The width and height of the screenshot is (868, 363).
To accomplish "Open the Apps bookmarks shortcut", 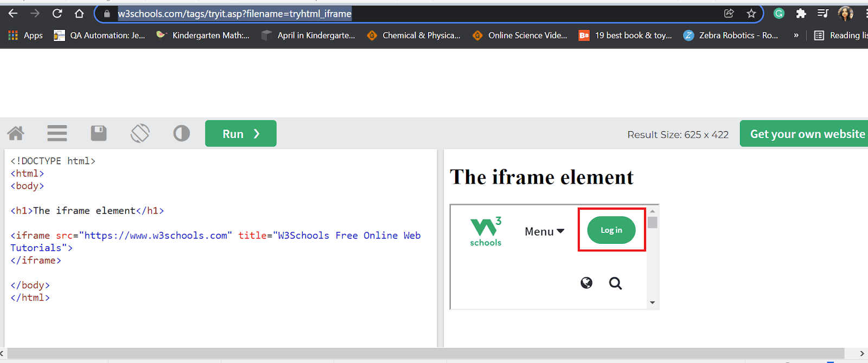I will [25, 35].
